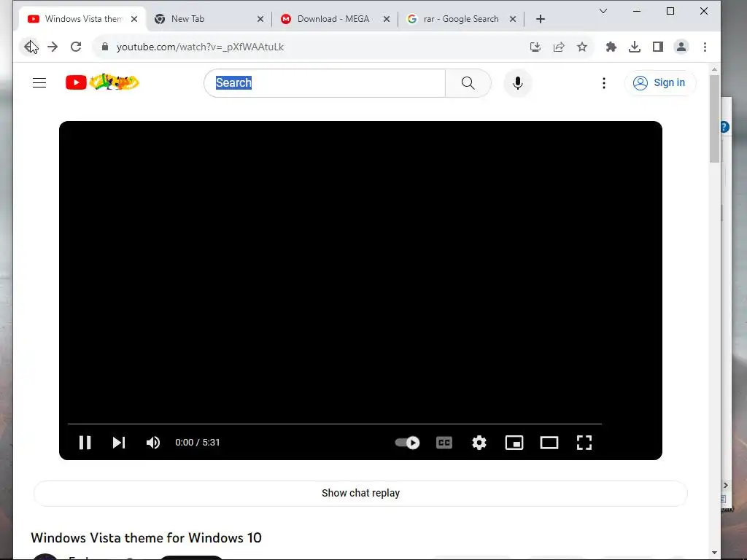Viewport: 747px width, 560px height.
Task: Open the Extensions puzzle icon
Action: pos(611,47)
